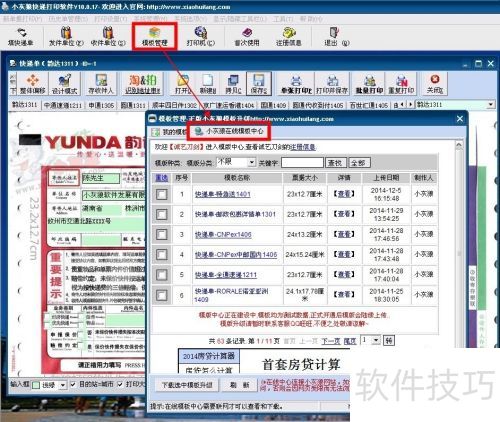Select the 圆通代收到付1405 template tab

click(x=318, y=105)
